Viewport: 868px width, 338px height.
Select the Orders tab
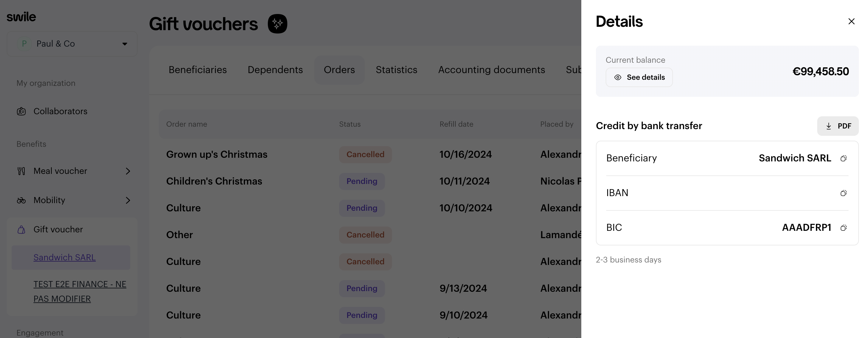click(339, 70)
